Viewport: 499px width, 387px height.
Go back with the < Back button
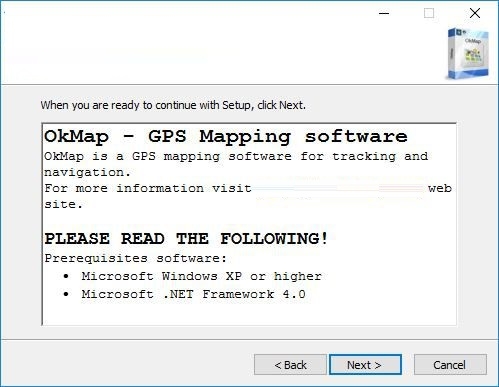290,365
